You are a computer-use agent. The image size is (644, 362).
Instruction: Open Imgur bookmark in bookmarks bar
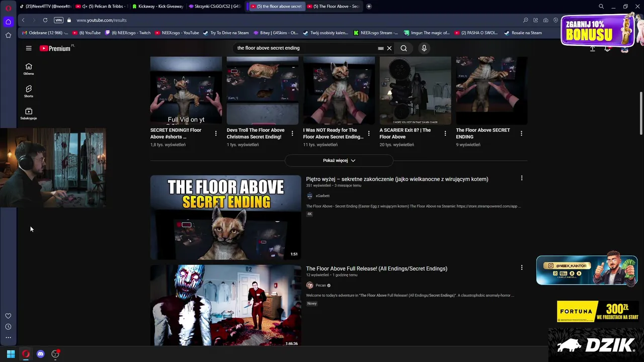tap(427, 33)
